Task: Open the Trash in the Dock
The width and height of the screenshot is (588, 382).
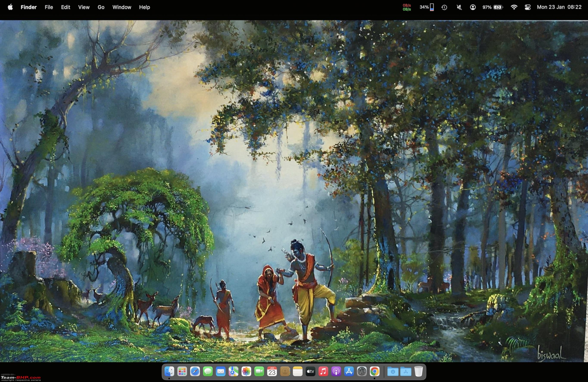Action: 418,371
